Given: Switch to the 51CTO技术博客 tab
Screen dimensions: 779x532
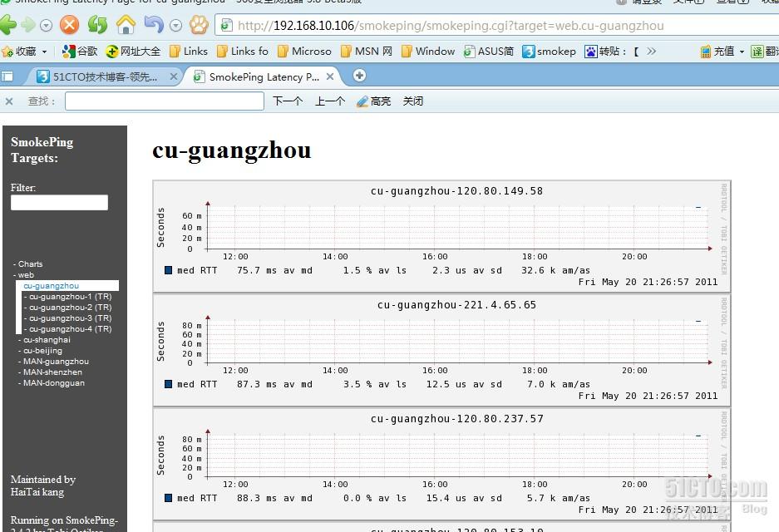Looking at the screenshot, I should tap(104, 77).
